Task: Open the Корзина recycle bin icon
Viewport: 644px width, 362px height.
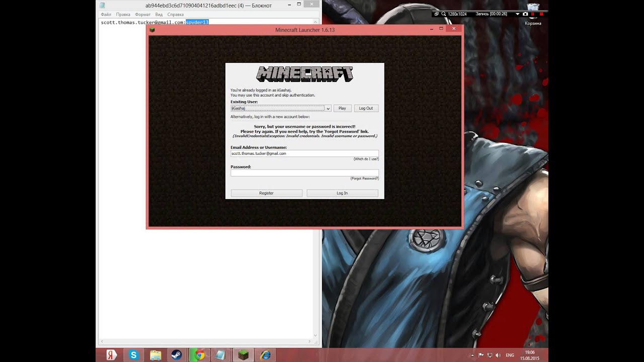Action: (x=533, y=15)
